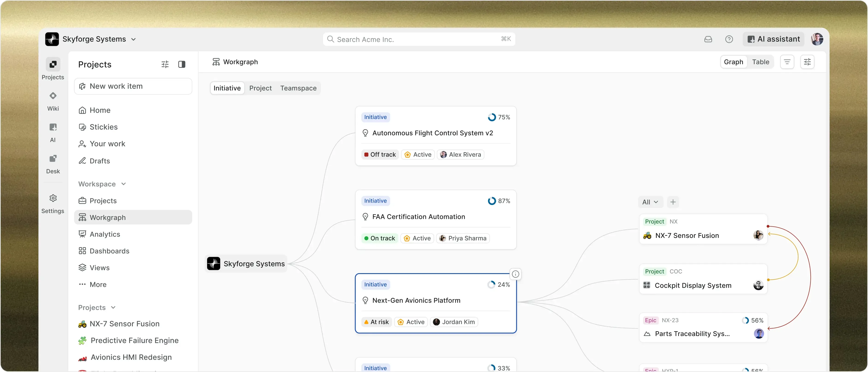Click the tractor icon on NX-7 Sensor Fusion card
This screenshot has width=868, height=372.
tap(647, 235)
